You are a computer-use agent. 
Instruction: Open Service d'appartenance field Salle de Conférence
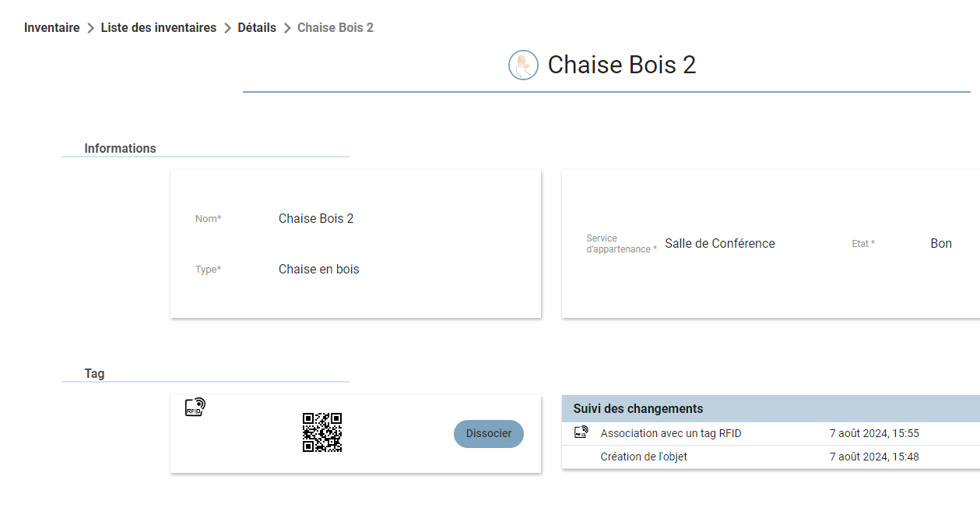720,243
